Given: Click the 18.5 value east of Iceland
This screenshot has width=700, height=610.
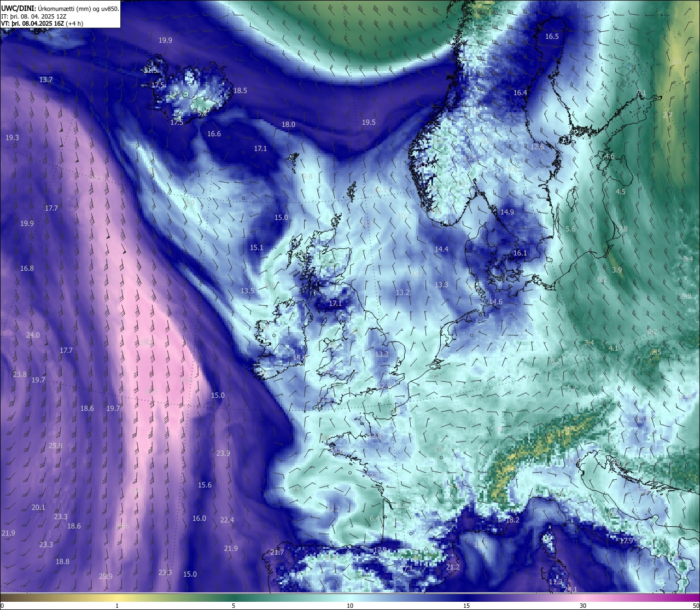Looking at the screenshot, I should tap(240, 90).
